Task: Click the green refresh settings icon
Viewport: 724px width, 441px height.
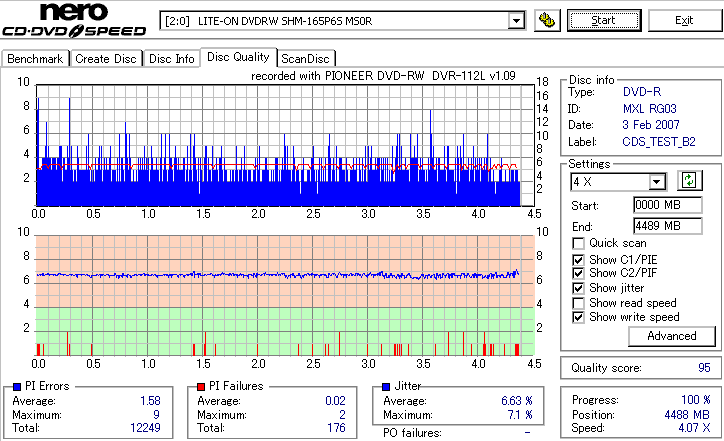Action: click(x=689, y=181)
